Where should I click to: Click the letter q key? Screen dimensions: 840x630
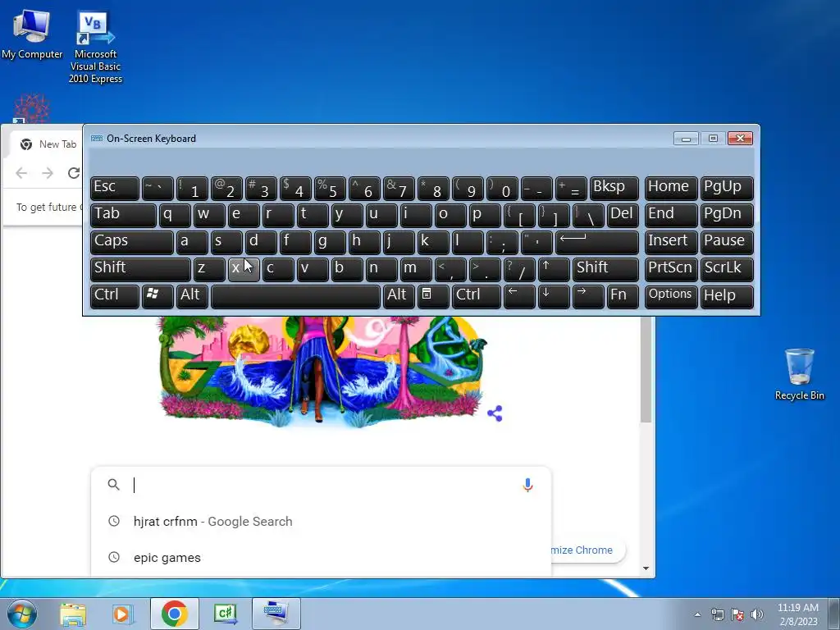pos(175,215)
